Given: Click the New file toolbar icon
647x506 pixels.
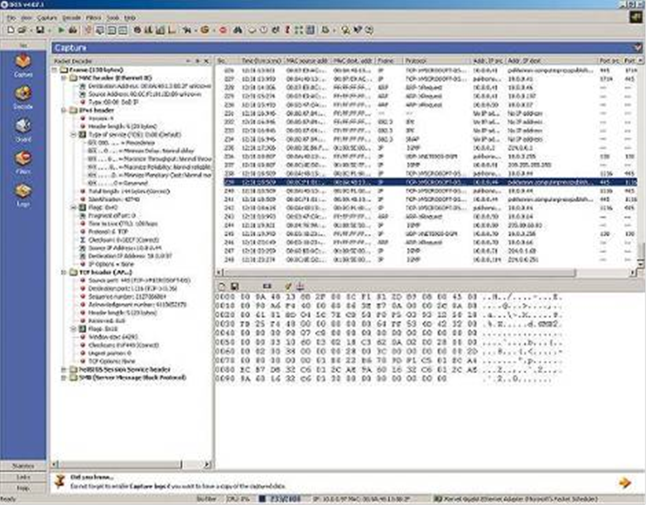Looking at the screenshot, I should point(11,30).
